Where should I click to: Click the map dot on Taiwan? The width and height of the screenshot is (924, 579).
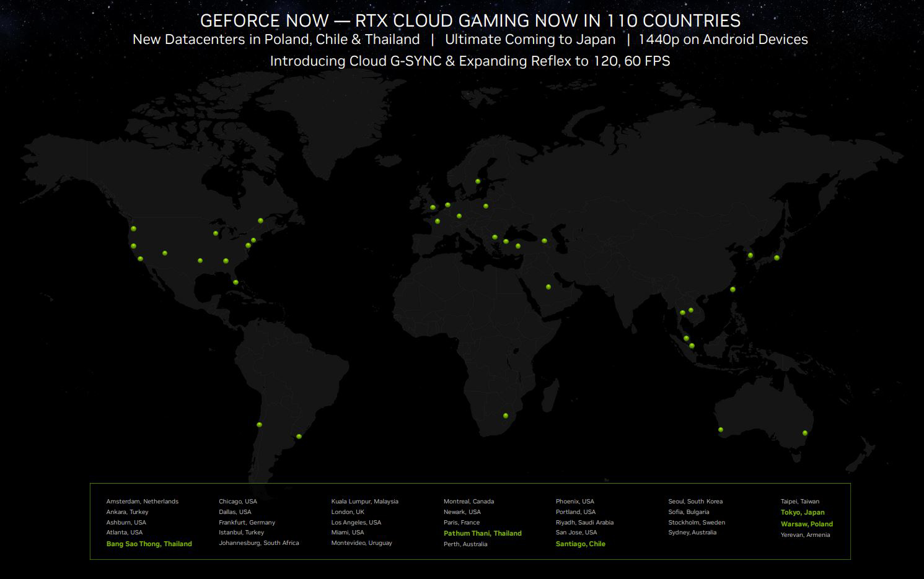pyautogui.click(x=733, y=289)
